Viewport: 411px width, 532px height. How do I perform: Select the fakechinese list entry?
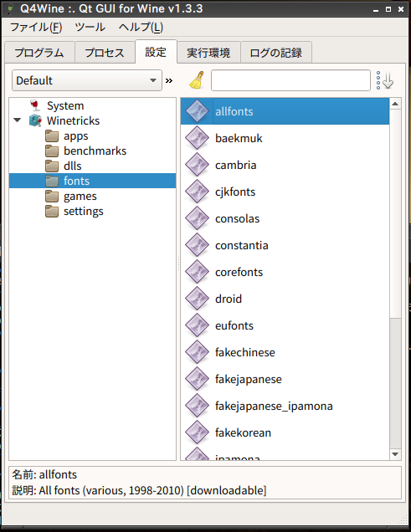pos(285,352)
